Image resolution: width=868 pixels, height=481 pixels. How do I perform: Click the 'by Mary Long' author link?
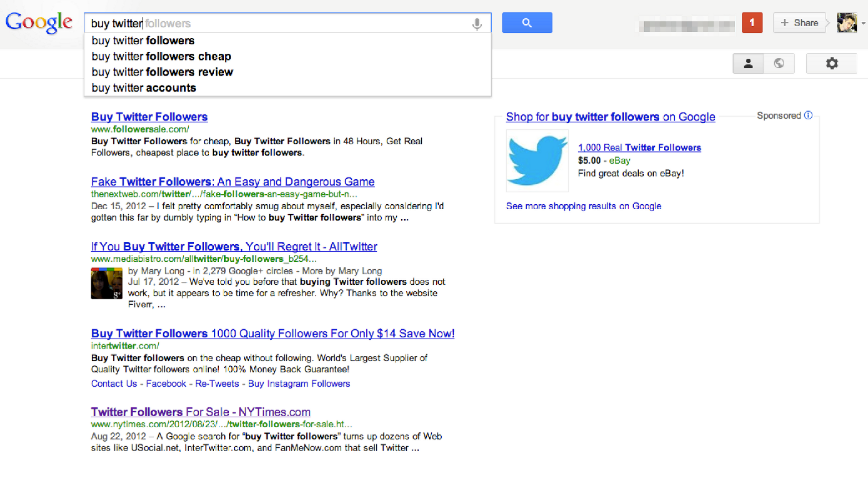click(156, 271)
